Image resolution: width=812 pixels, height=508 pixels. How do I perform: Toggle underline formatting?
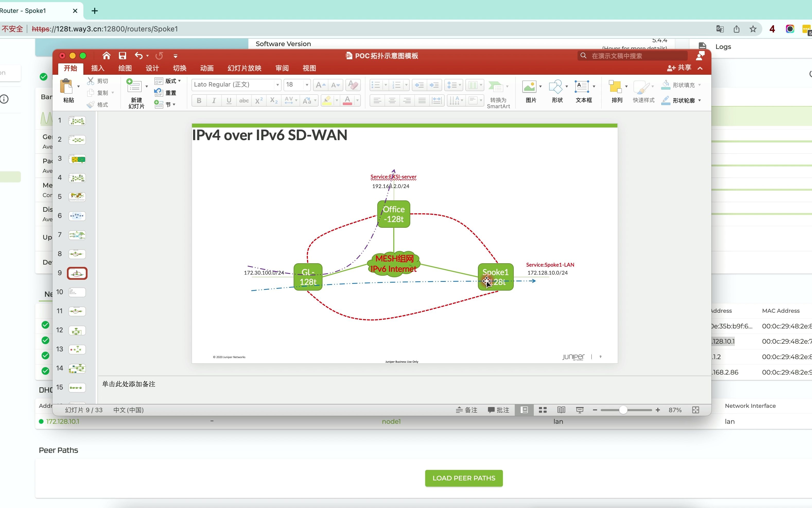click(229, 100)
